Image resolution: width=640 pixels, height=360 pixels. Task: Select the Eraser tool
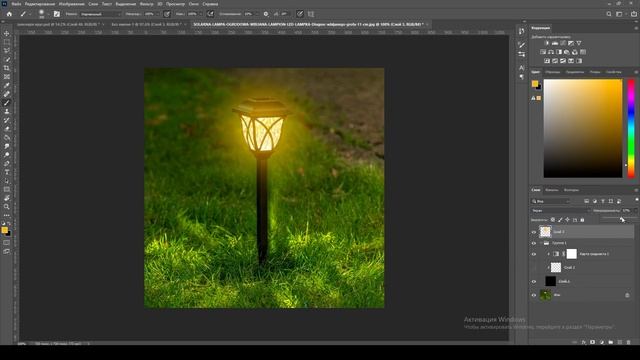point(7,129)
